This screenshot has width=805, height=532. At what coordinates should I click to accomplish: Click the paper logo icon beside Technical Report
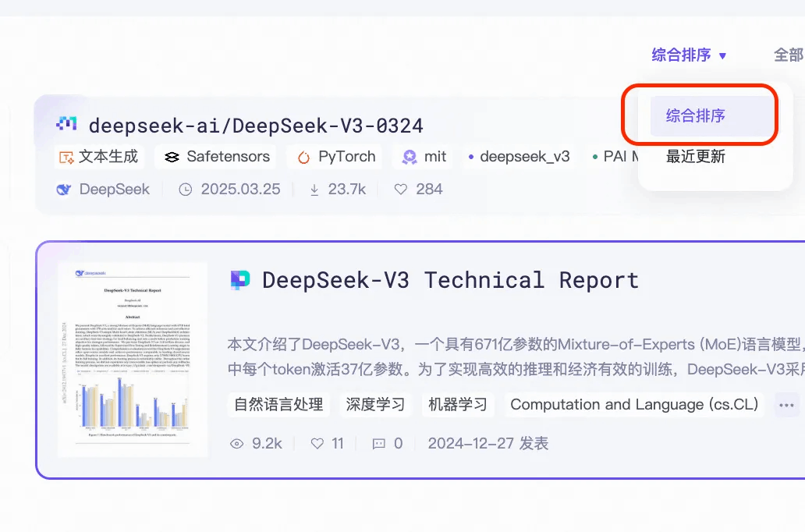(239, 280)
